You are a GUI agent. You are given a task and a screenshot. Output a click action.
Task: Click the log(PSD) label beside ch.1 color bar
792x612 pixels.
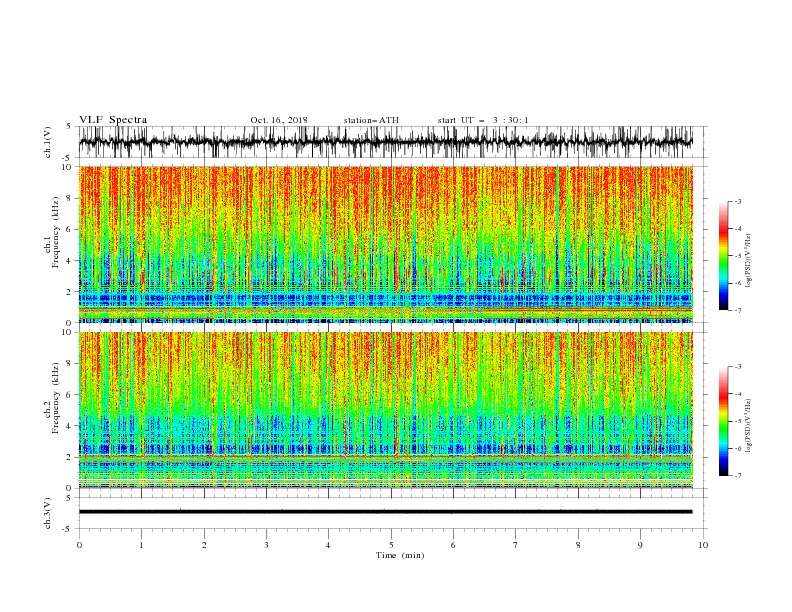748,261
